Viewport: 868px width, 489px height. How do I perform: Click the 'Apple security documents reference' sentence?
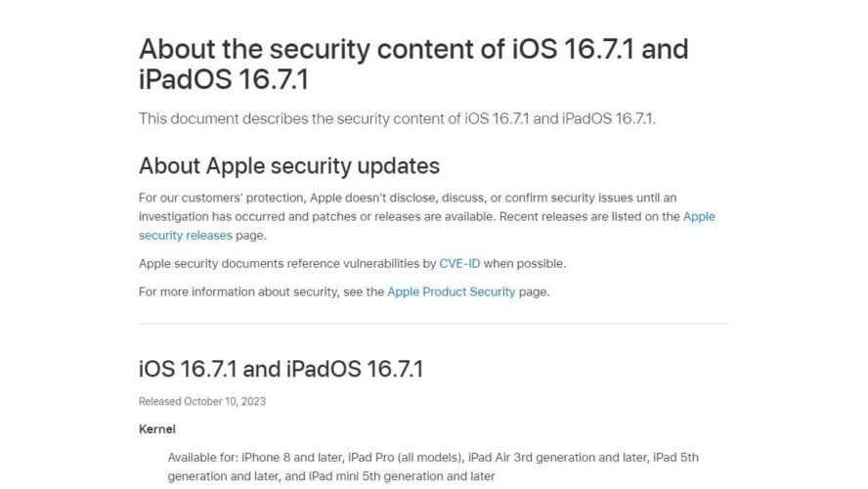(352, 264)
